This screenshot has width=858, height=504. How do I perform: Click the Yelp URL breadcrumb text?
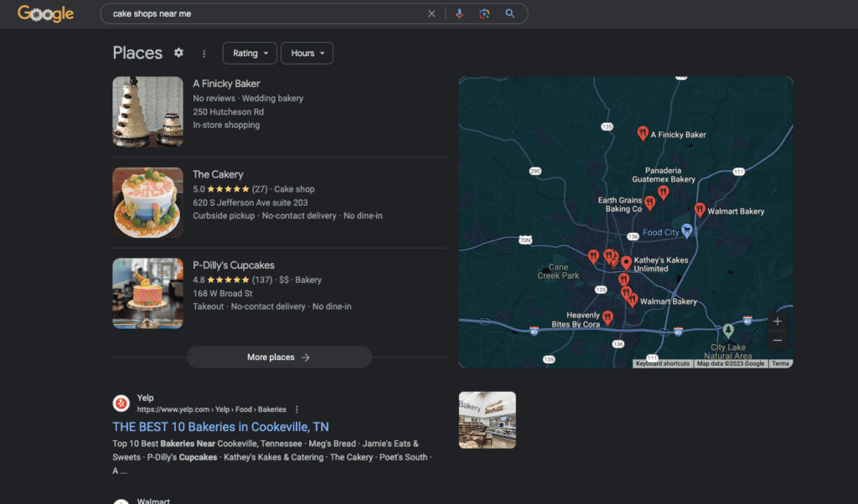pos(211,409)
